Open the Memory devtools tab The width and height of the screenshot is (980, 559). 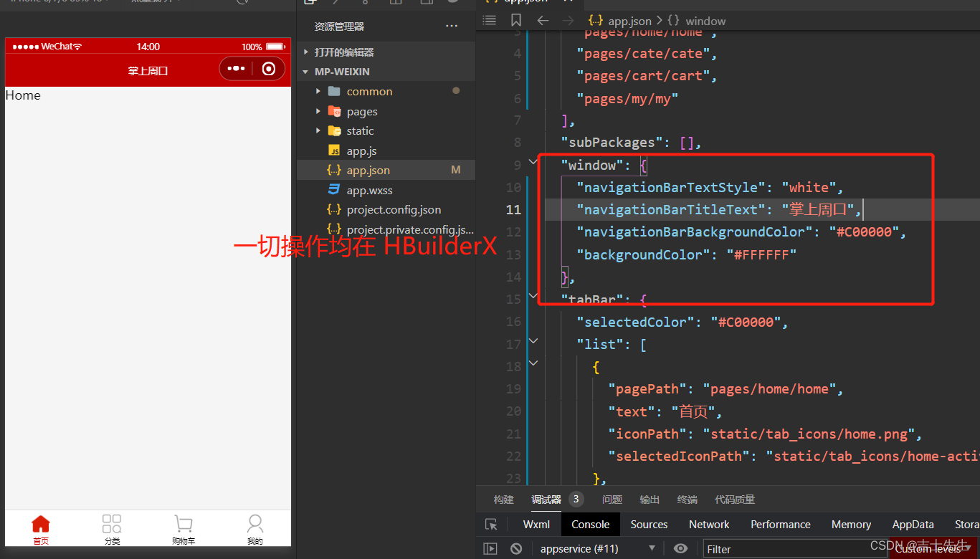click(851, 525)
